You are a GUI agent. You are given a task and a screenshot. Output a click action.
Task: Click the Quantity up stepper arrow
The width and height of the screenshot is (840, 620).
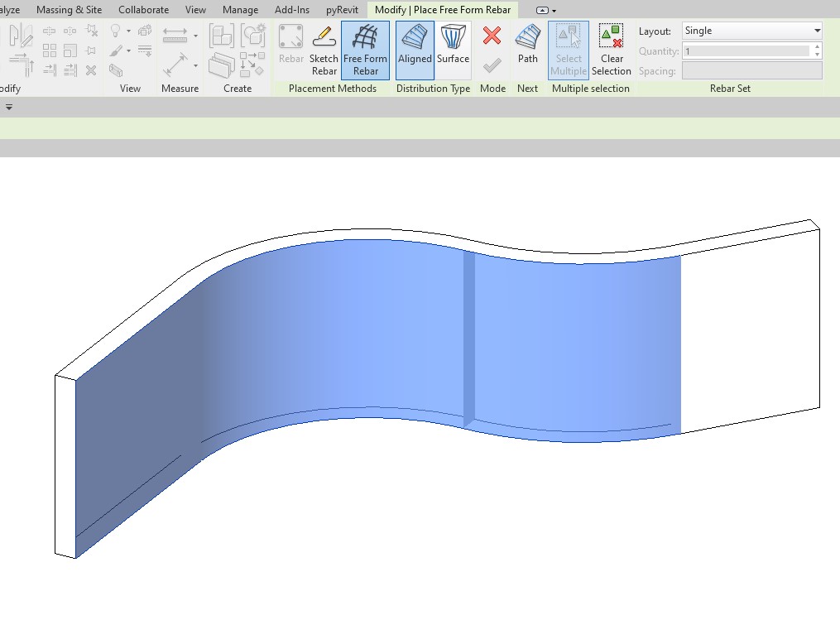click(818, 47)
